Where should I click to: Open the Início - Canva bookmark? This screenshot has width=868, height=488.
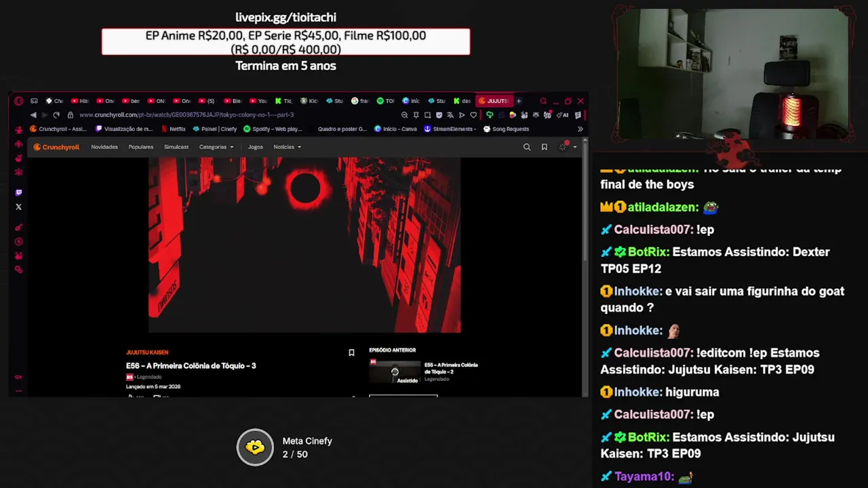[396, 129]
